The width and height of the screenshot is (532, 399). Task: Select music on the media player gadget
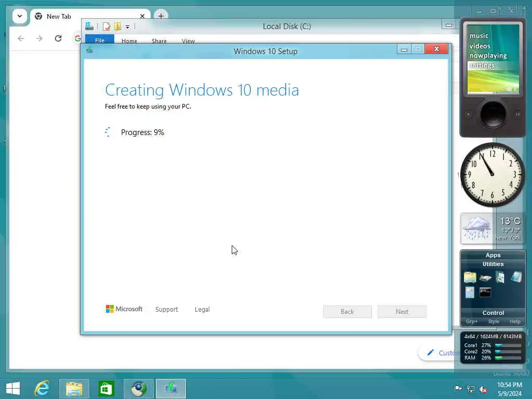tap(478, 36)
